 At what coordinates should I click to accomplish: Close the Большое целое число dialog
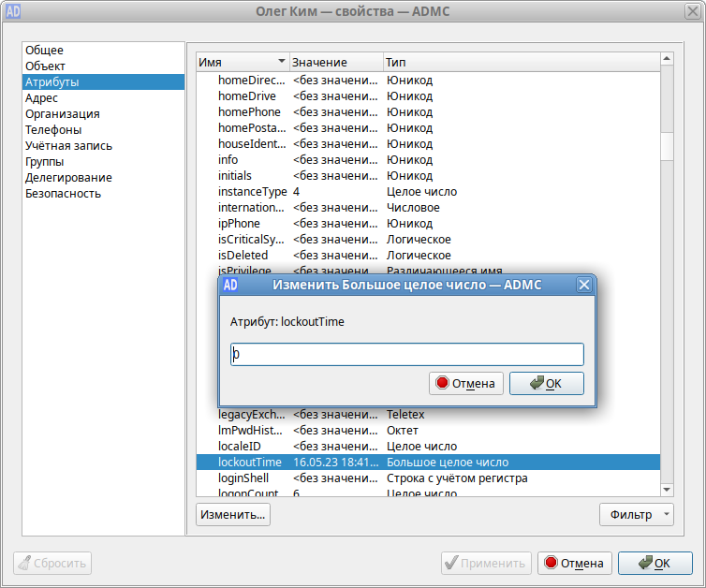tap(584, 285)
